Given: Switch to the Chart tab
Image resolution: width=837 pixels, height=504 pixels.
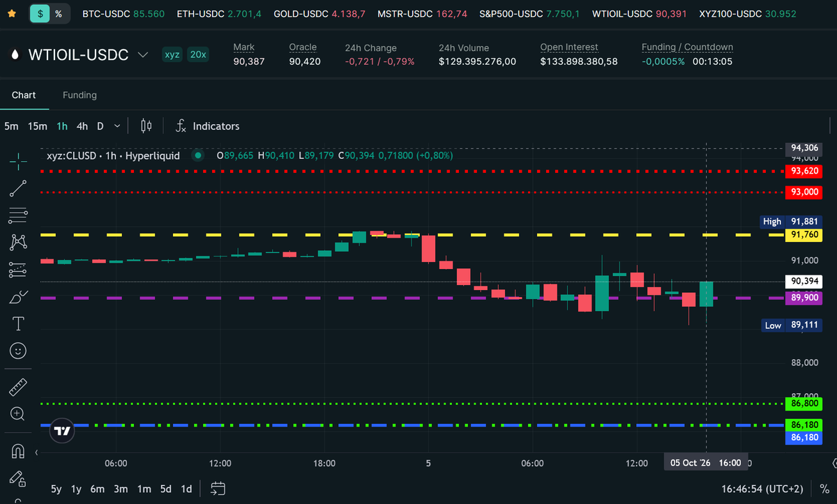Looking at the screenshot, I should coord(24,95).
